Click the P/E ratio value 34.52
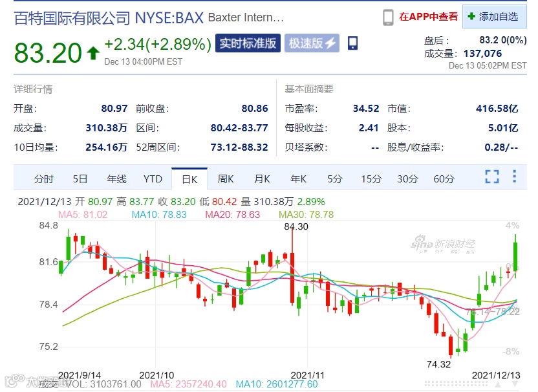The width and height of the screenshot is (538, 392). [x=366, y=109]
